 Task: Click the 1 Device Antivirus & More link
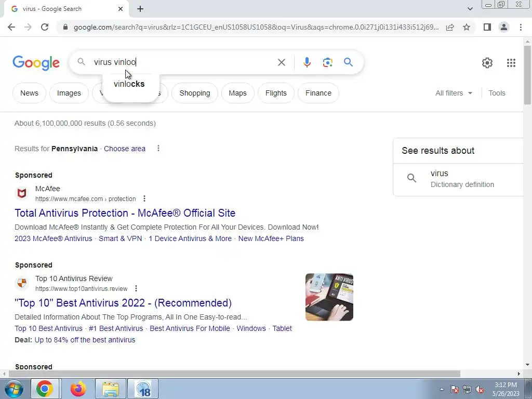(190, 238)
